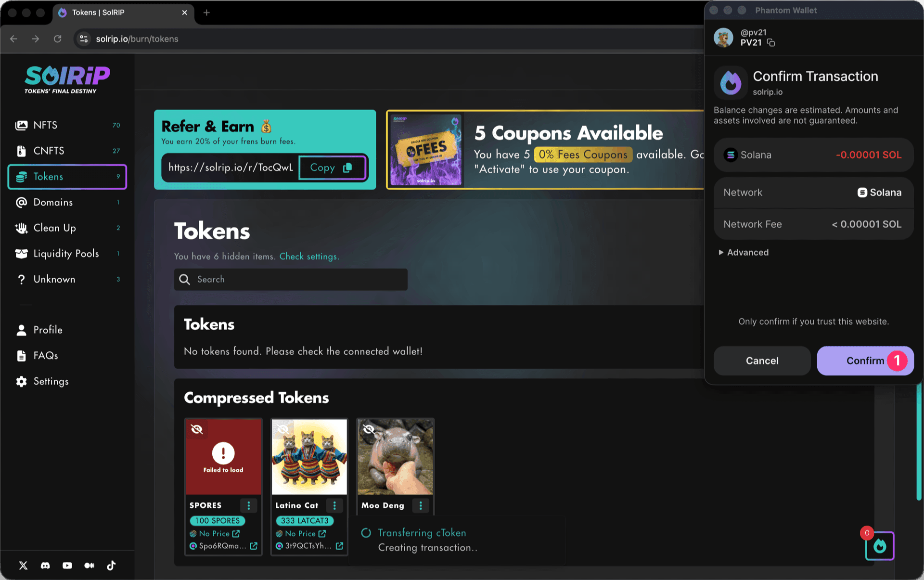Go to Liquidity Pools section
Viewport: 924px width, 580px height.
pyautogui.click(x=67, y=254)
